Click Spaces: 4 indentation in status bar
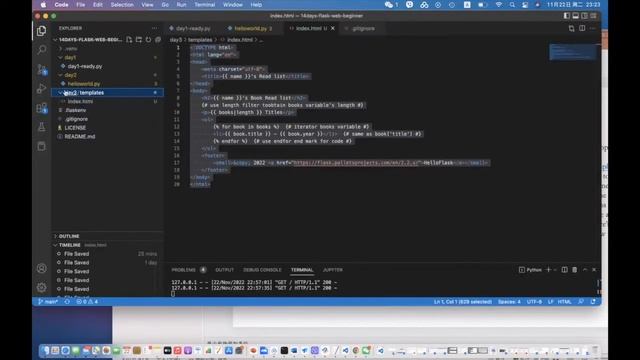 pos(509,302)
